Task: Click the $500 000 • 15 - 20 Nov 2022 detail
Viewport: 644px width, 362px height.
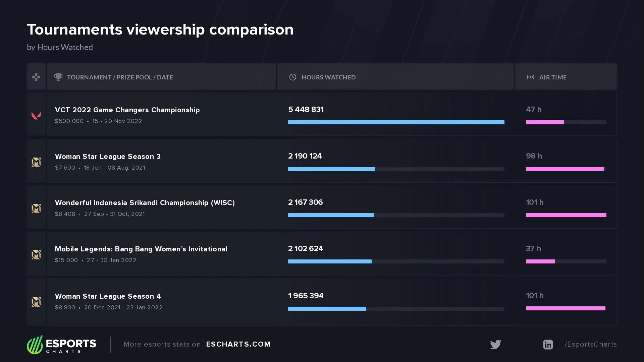Action: click(x=99, y=121)
